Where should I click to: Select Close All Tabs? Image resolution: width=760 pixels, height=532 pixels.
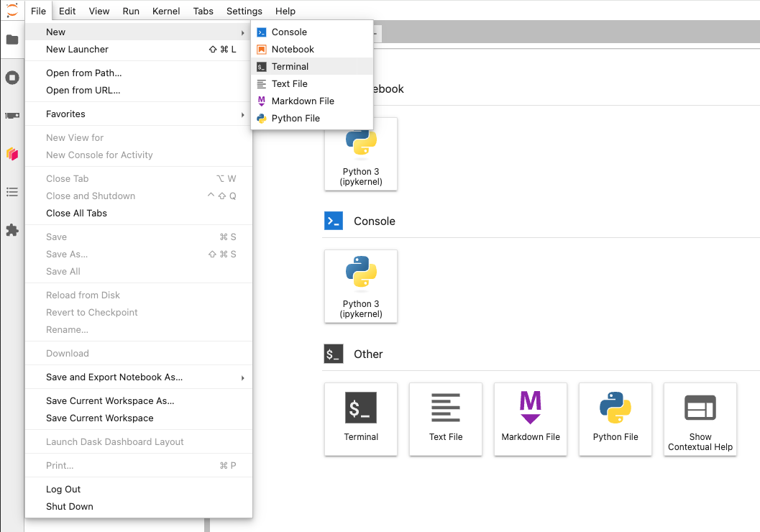pyautogui.click(x=76, y=214)
